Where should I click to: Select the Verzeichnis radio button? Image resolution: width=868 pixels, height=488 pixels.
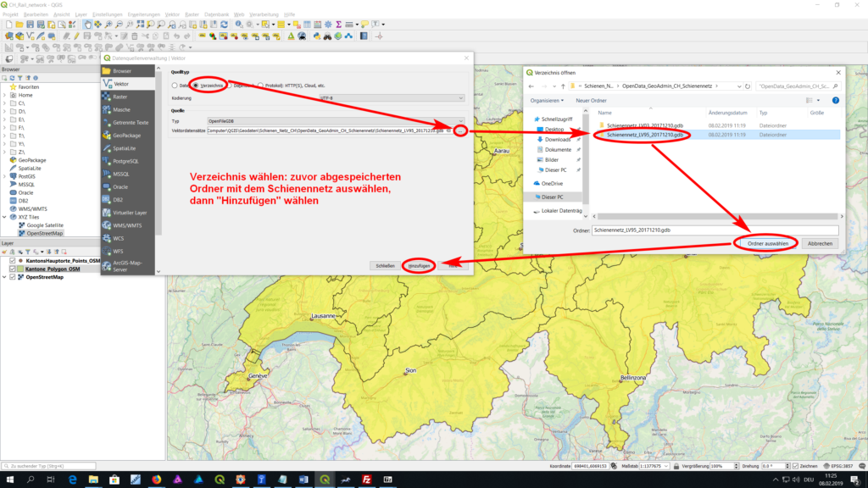click(x=196, y=86)
